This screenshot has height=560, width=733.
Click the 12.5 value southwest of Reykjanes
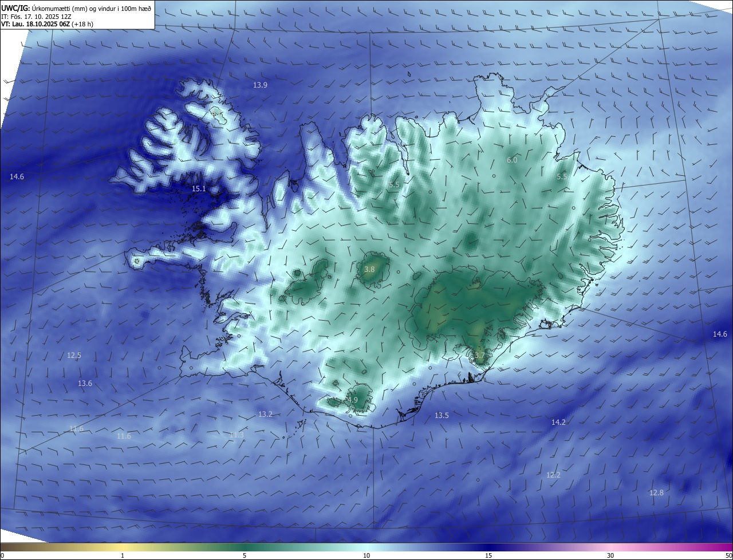click(x=74, y=355)
